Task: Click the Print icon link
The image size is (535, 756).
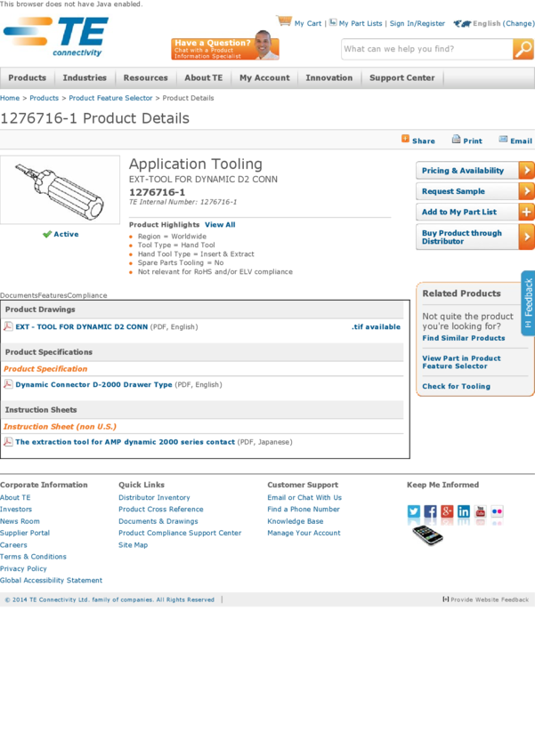Action: point(466,141)
